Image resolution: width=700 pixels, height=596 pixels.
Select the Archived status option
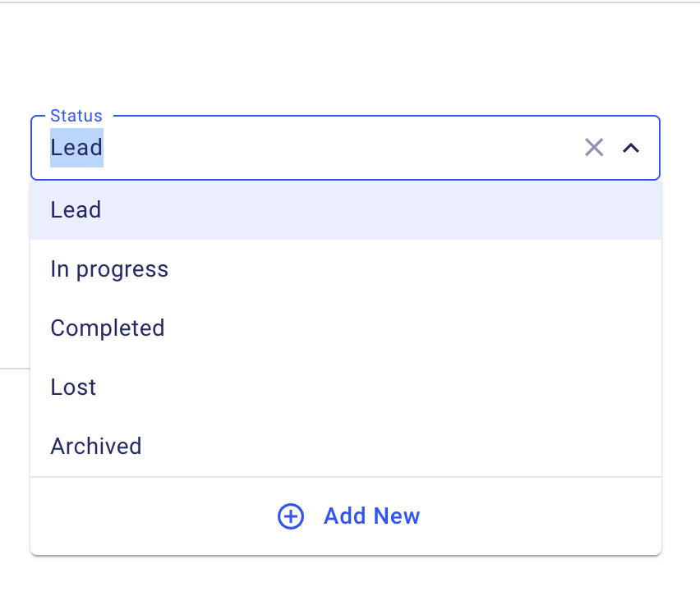click(x=96, y=447)
